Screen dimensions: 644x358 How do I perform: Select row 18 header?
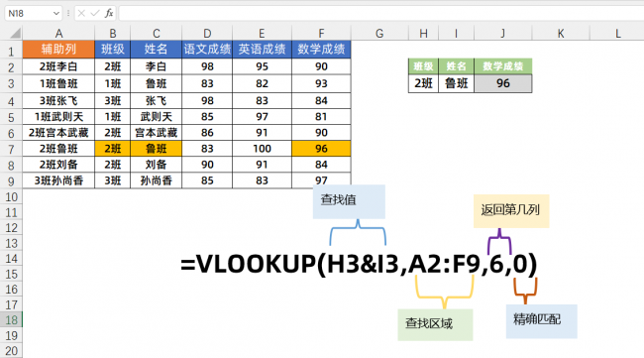[x=11, y=319]
